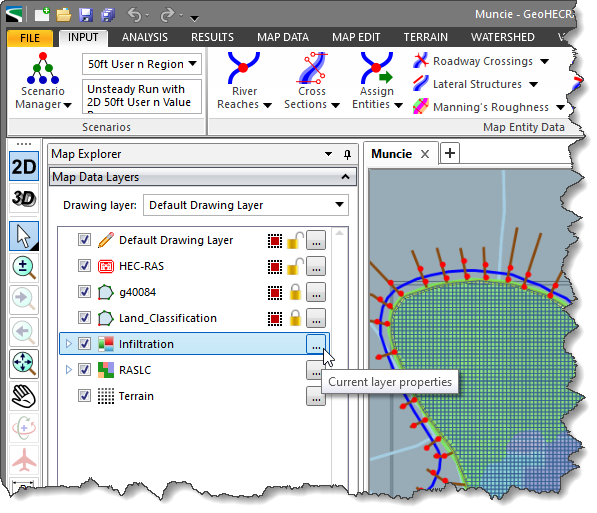Activate the Select arrow tool

[x=24, y=236]
